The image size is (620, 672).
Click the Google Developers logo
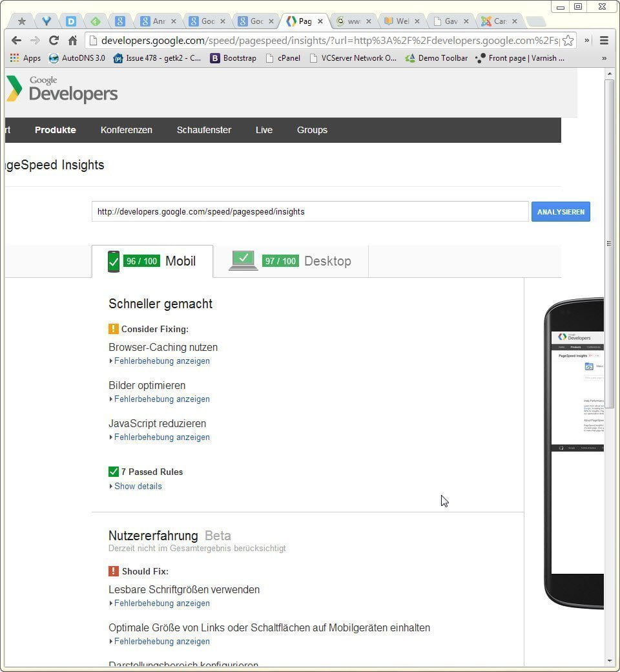pyautogui.click(x=62, y=89)
